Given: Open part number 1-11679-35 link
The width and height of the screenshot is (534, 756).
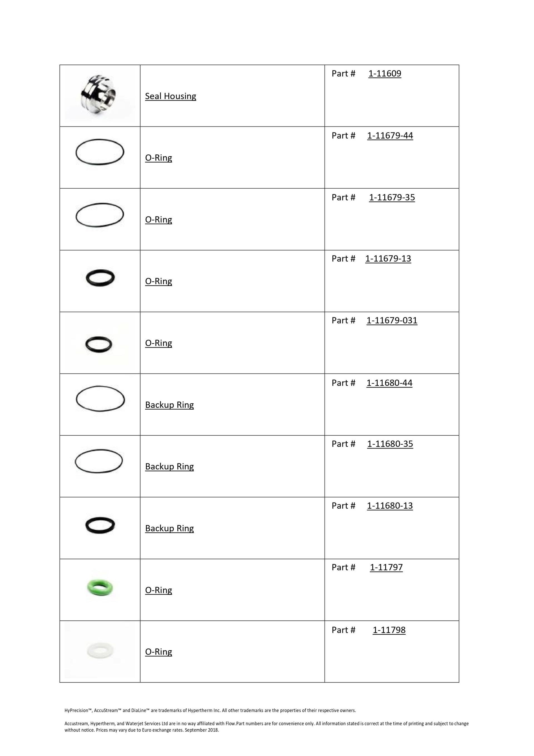Looking at the screenshot, I should point(392,197).
